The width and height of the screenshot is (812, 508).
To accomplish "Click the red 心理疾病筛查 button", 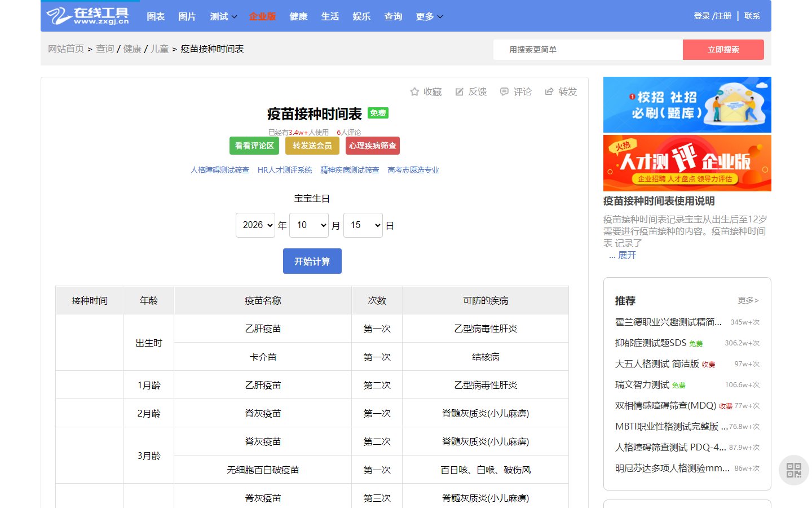I will click(x=373, y=146).
